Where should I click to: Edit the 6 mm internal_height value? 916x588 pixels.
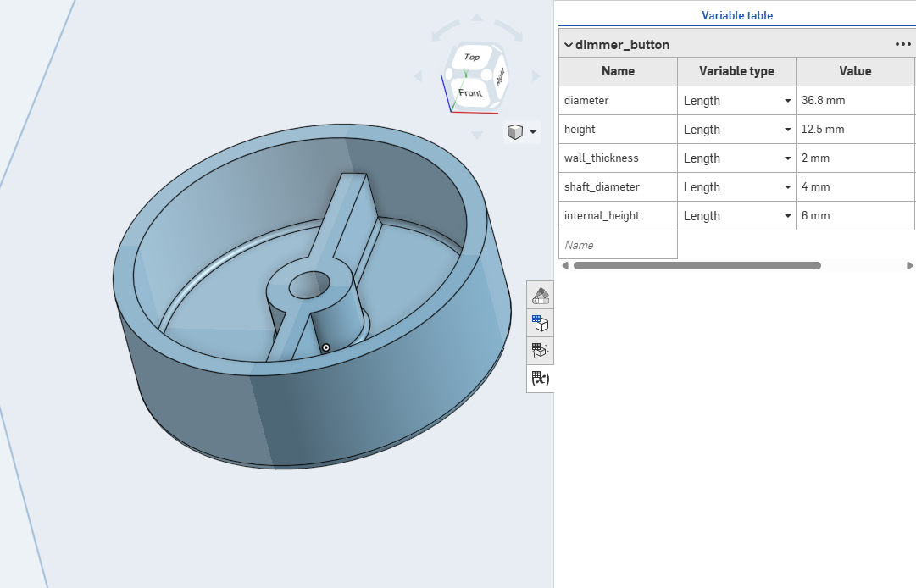[855, 215]
